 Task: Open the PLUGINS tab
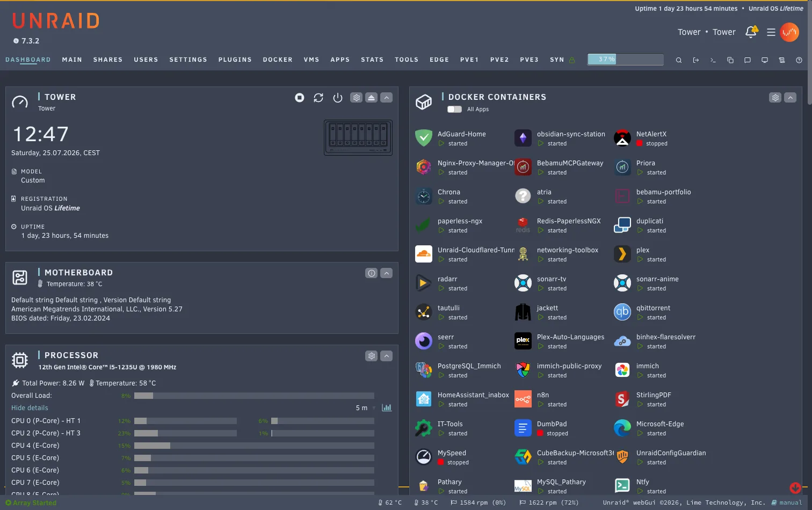pyautogui.click(x=235, y=60)
